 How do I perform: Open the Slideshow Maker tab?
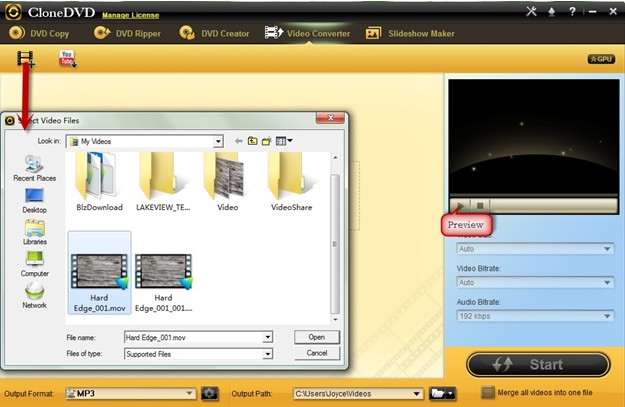410,33
